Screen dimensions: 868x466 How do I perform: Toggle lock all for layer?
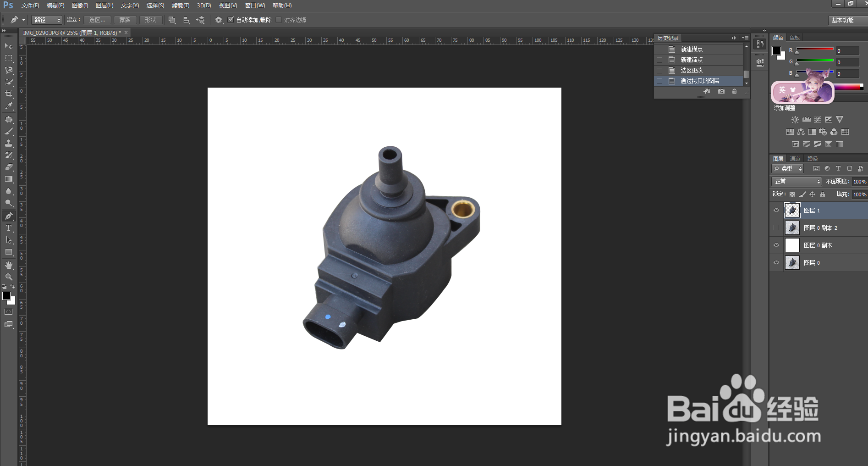pyautogui.click(x=823, y=194)
